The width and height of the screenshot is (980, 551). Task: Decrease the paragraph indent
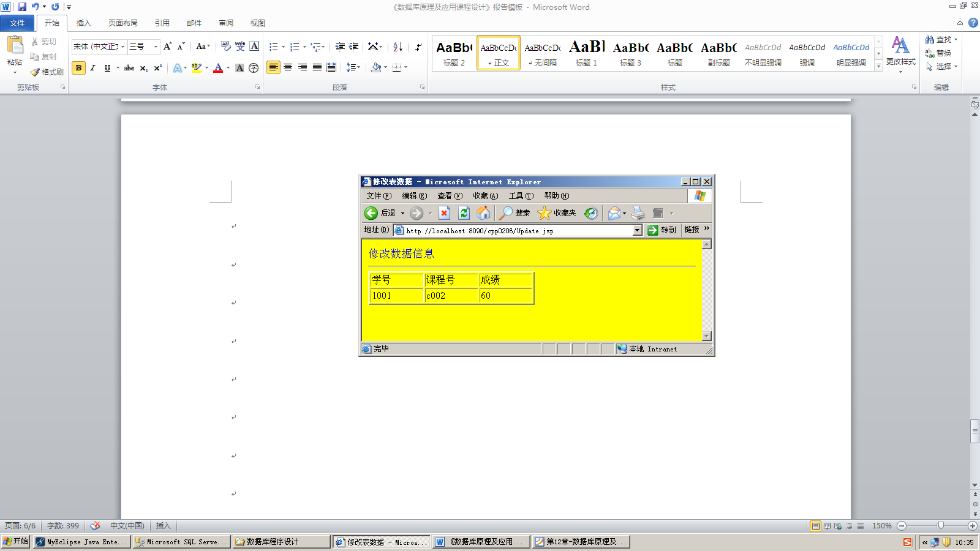coord(340,47)
